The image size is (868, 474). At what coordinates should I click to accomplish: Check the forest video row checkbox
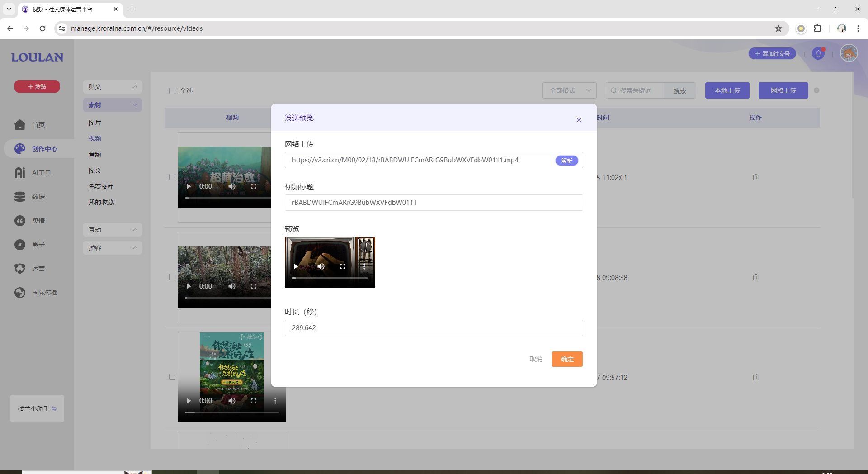(x=172, y=277)
